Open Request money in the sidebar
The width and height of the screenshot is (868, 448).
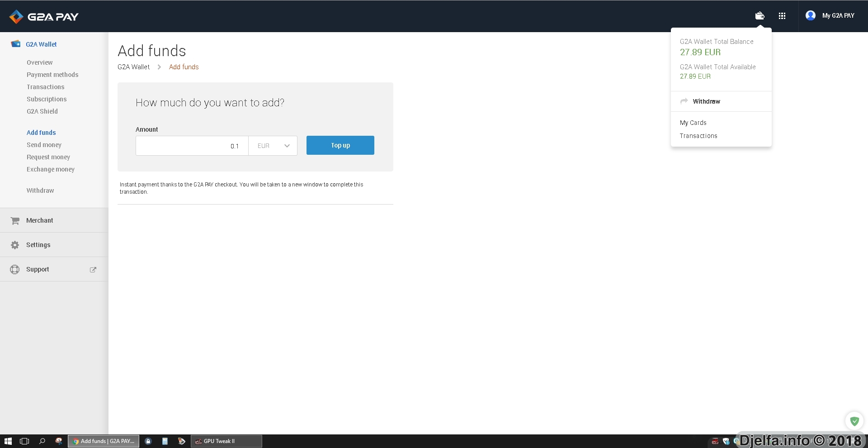(48, 157)
